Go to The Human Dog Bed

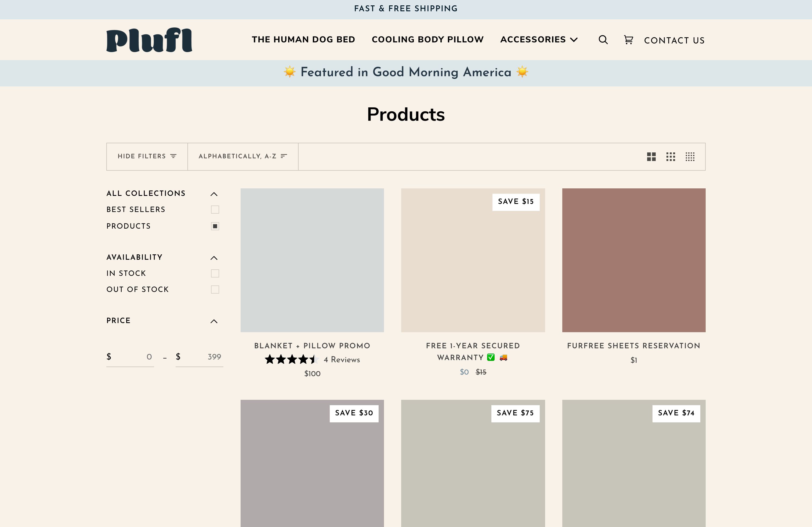(x=303, y=39)
